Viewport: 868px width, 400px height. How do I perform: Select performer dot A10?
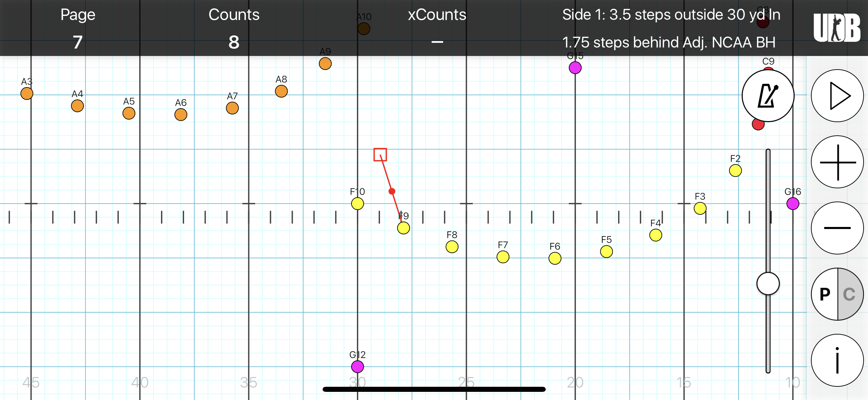pyautogui.click(x=364, y=29)
